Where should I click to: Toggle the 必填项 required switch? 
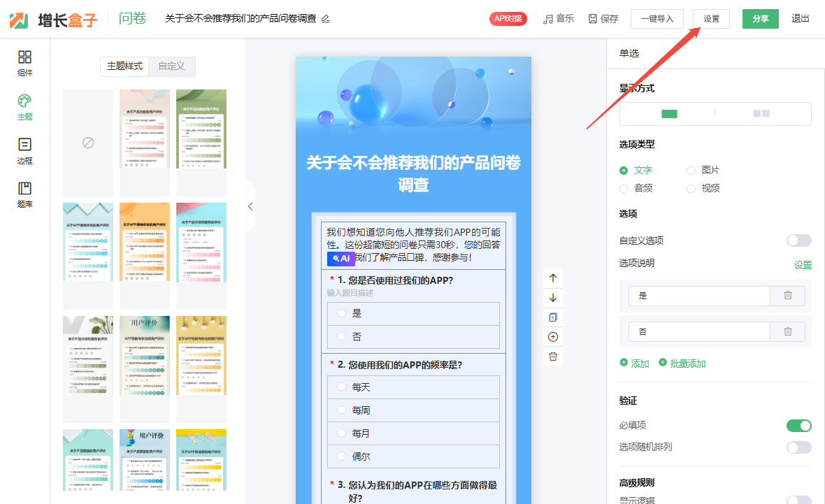point(798,426)
